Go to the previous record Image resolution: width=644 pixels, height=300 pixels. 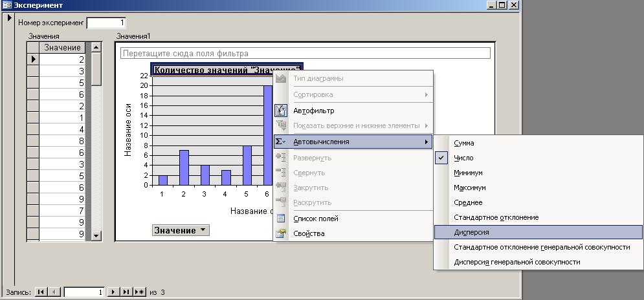pyautogui.click(x=54, y=292)
